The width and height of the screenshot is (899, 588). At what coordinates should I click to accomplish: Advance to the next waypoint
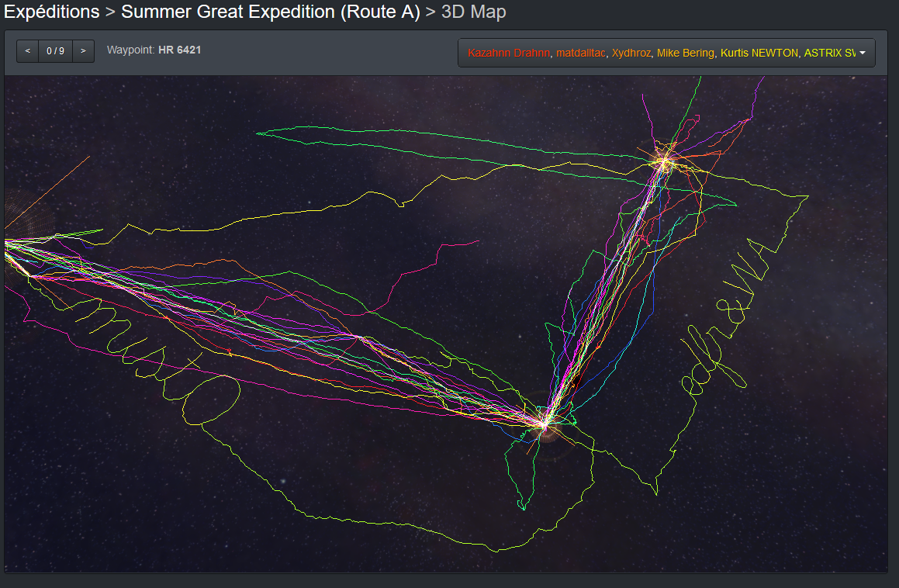83,51
